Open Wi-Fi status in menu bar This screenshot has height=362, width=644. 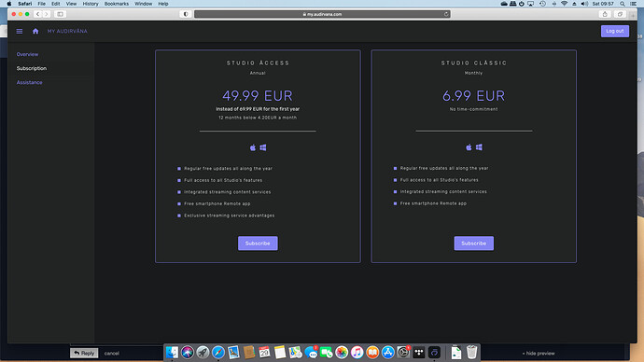(x=565, y=4)
